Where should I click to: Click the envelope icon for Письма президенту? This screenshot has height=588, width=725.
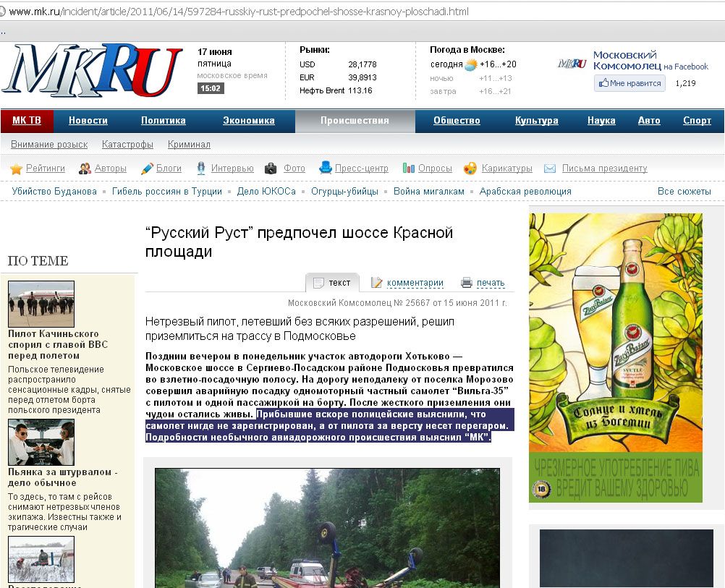[550, 169]
